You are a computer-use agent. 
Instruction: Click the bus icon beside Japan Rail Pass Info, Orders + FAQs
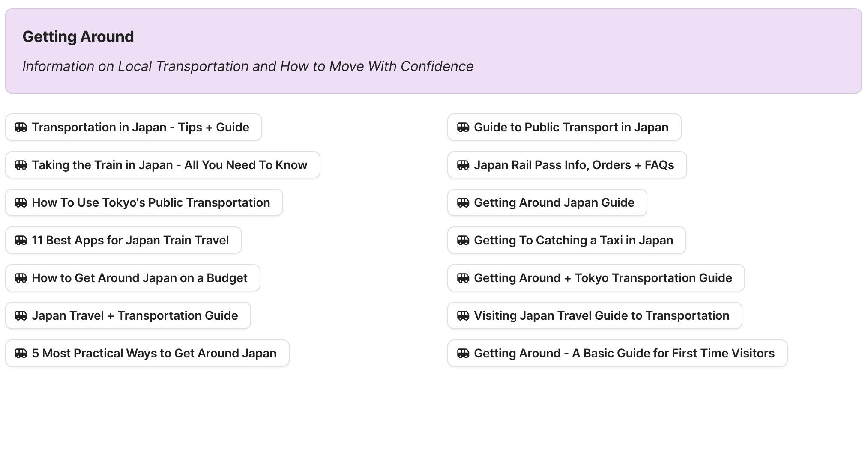463,164
